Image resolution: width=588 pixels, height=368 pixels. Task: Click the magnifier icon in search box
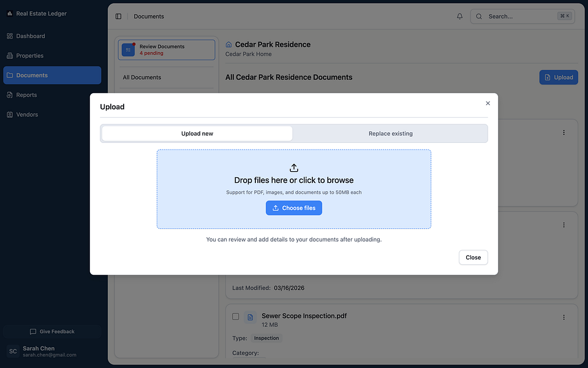pyautogui.click(x=479, y=16)
